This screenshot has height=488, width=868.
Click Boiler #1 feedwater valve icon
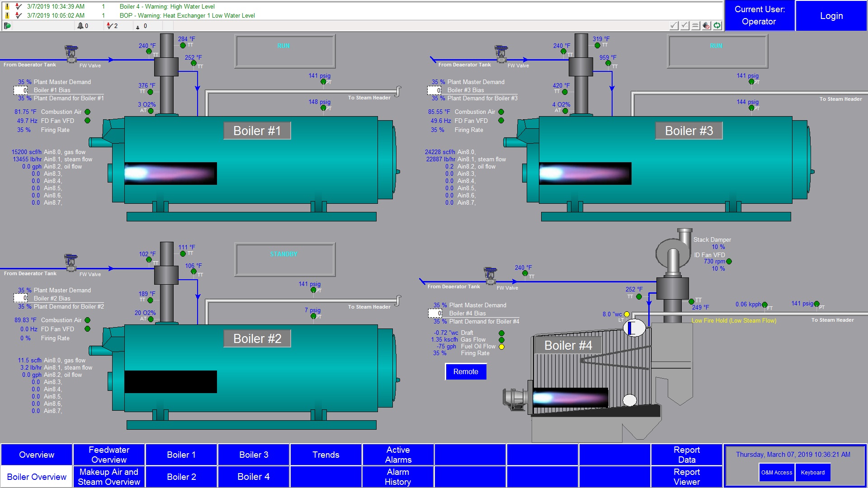pos(71,54)
